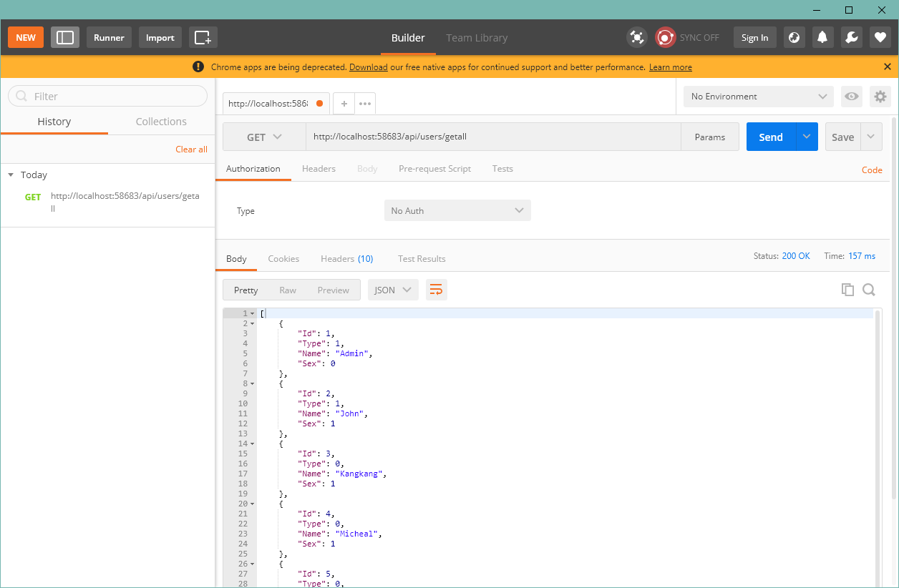The image size is (899, 588).
Task: Click the environment quick look eye icon
Action: point(851,97)
